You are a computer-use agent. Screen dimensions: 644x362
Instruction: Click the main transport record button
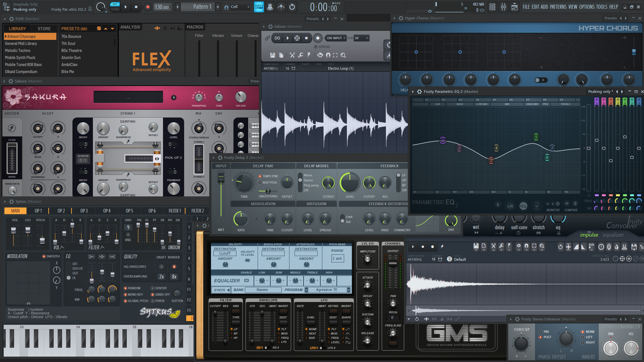(x=148, y=7)
